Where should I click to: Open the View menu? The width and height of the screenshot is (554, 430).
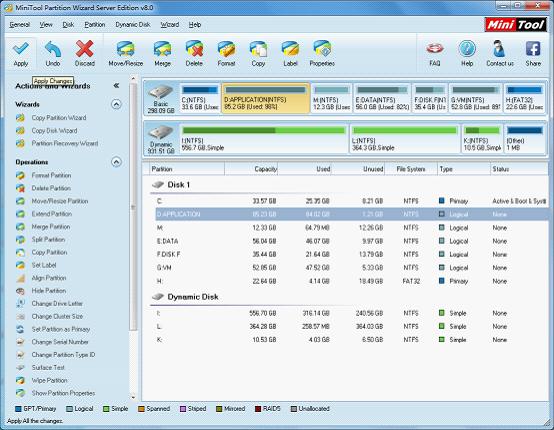point(46,24)
